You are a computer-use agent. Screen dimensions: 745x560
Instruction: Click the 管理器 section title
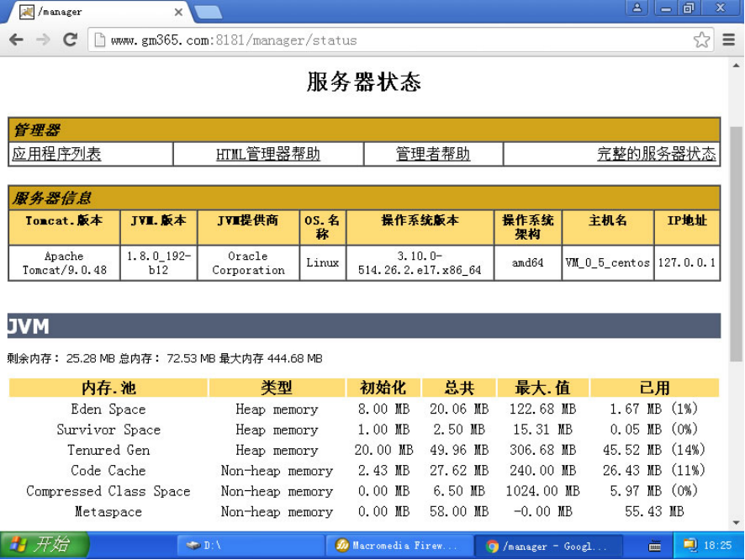(x=37, y=129)
